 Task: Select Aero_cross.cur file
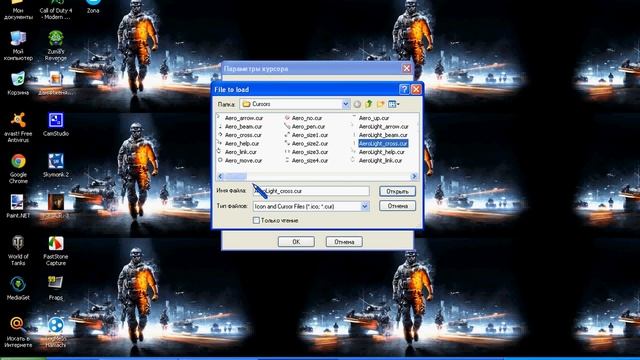click(x=243, y=135)
